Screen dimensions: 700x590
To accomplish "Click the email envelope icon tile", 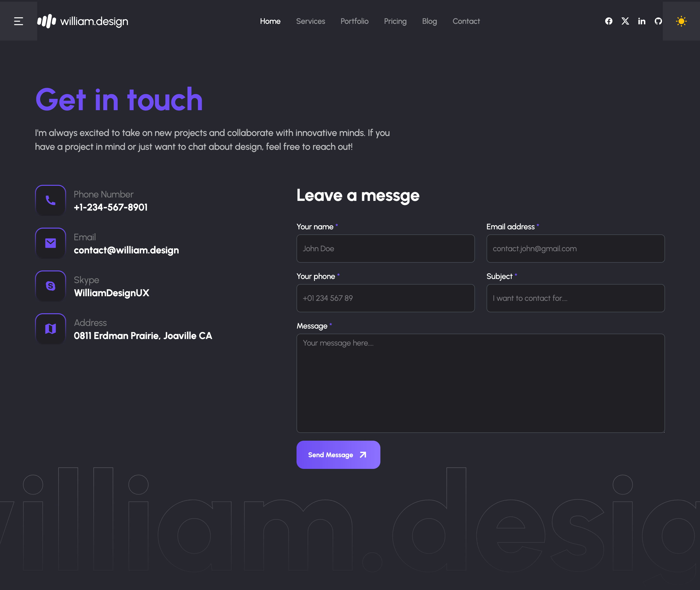I will pyautogui.click(x=51, y=243).
